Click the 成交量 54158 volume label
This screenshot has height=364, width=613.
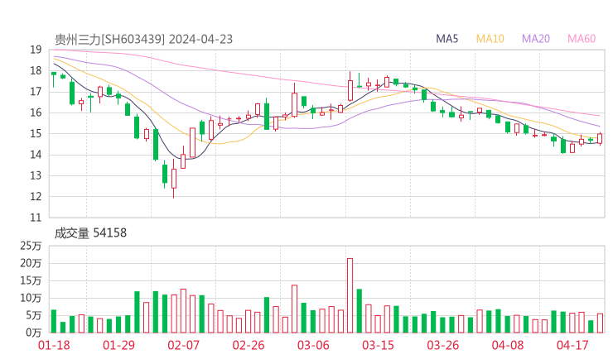(90, 233)
